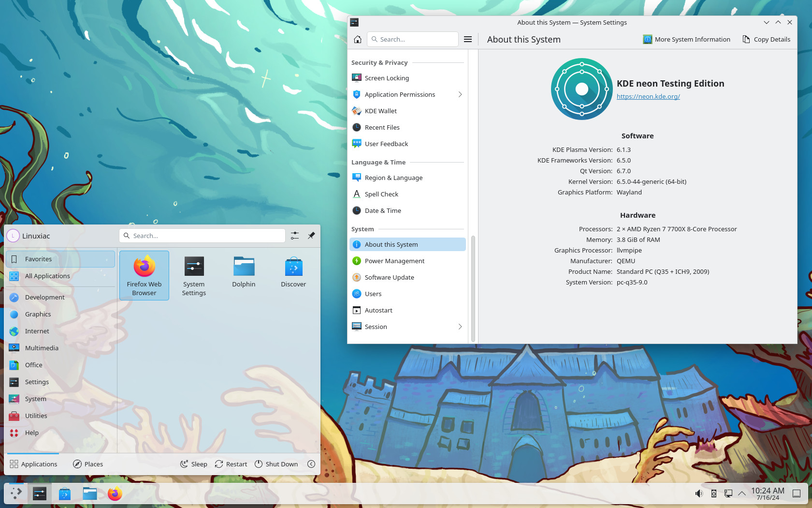
Task: Open System category in launcher
Action: tap(60, 399)
